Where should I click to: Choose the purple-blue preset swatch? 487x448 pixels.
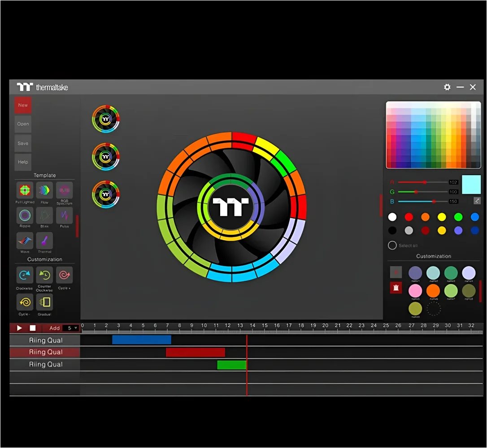[458, 230]
